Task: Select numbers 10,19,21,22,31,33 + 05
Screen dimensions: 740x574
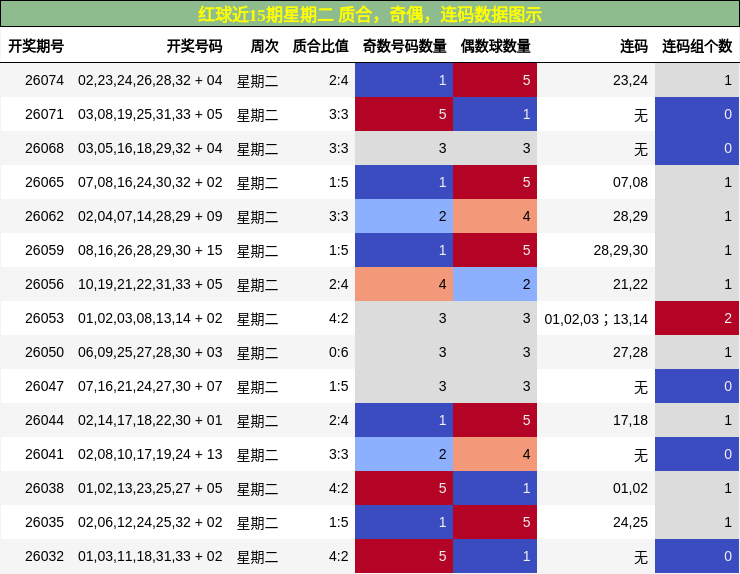Action: 150,284
